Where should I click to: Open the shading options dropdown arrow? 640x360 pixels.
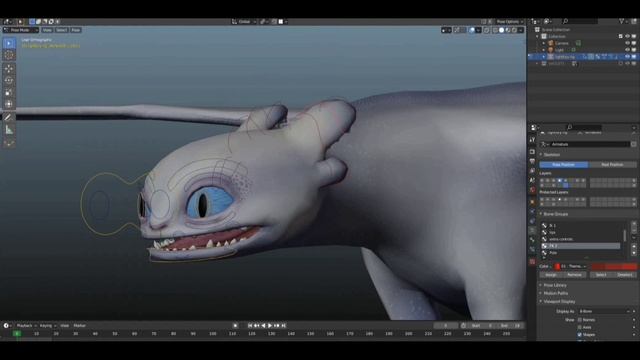(521, 30)
